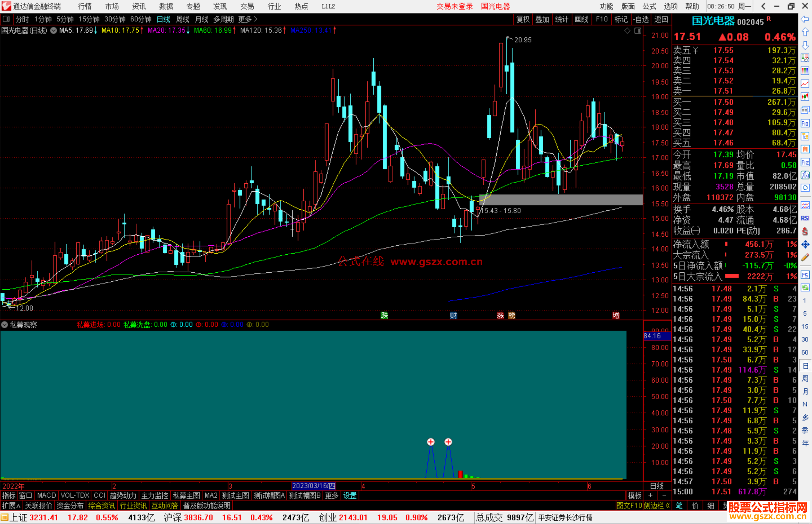Click the back arrow icon in right sidebar
Screen dimensions: 812x524
(805, 19)
